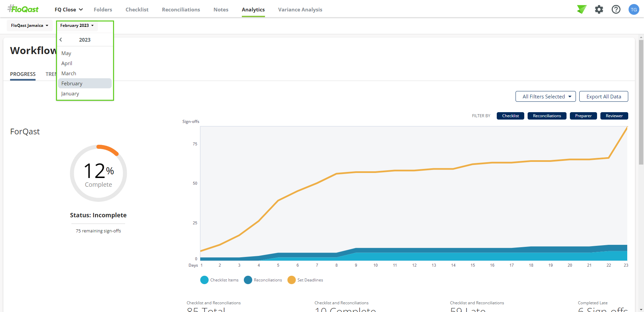Click the Sign-offs axis label
Viewport: 644px width, 312px height.
click(191, 122)
